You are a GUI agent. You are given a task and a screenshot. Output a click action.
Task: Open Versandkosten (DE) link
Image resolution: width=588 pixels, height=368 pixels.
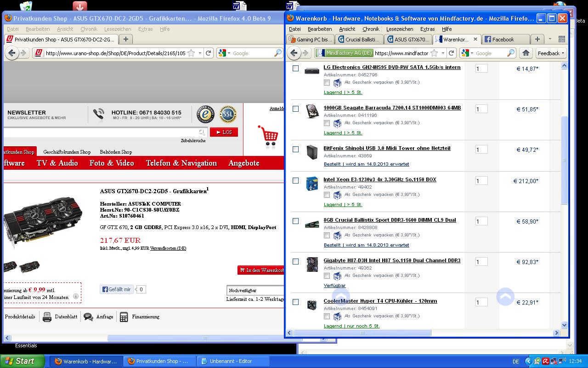point(168,248)
